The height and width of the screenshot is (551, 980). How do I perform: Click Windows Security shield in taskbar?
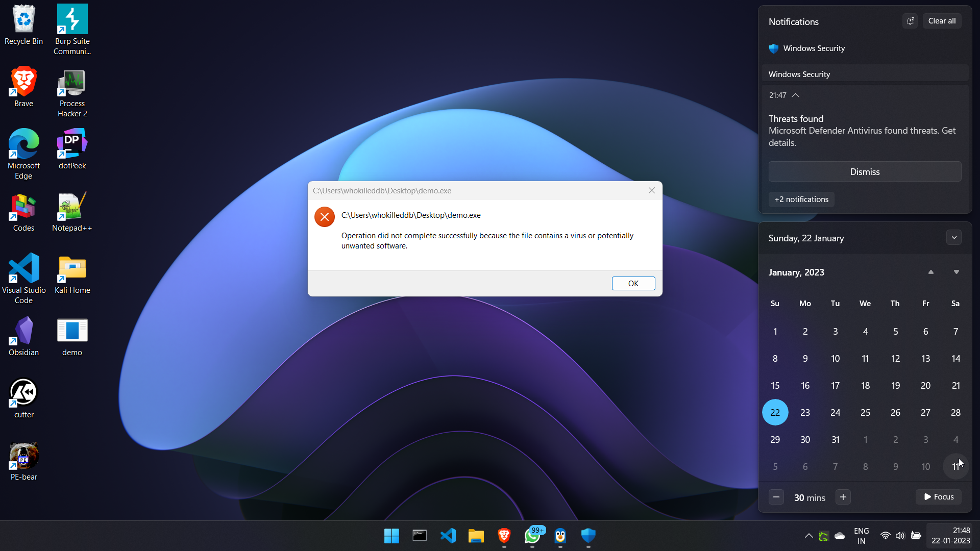point(588,536)
